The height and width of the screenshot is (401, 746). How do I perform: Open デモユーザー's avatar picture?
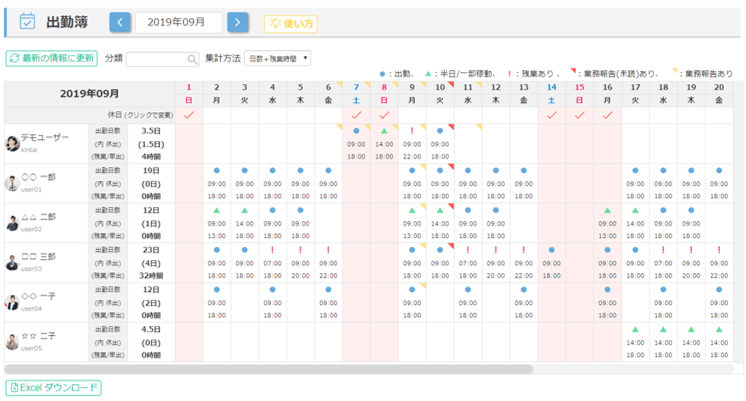tap(12, 143)
